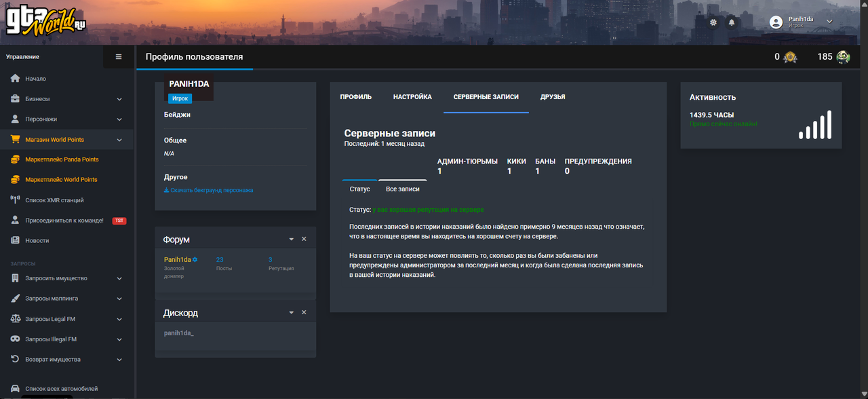Image resolution: width=868 pixels, height=399 pixels.
Task: Click the activity signal bars icon
Action: pos(815,125)
